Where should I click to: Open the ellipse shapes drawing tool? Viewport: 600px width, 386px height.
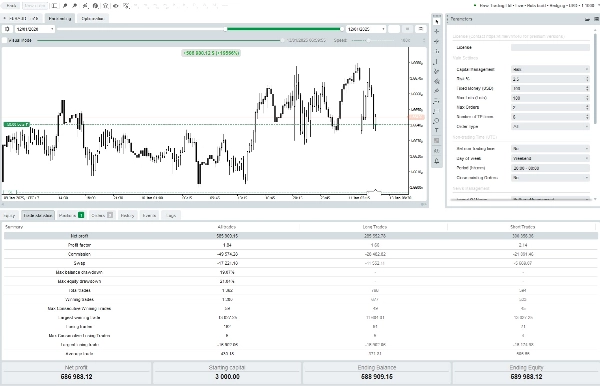pyautogui.click(x=437, y=121)
